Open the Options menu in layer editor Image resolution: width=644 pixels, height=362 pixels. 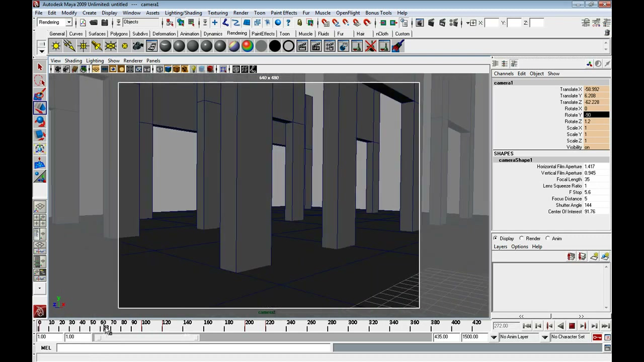click(520, 247)
